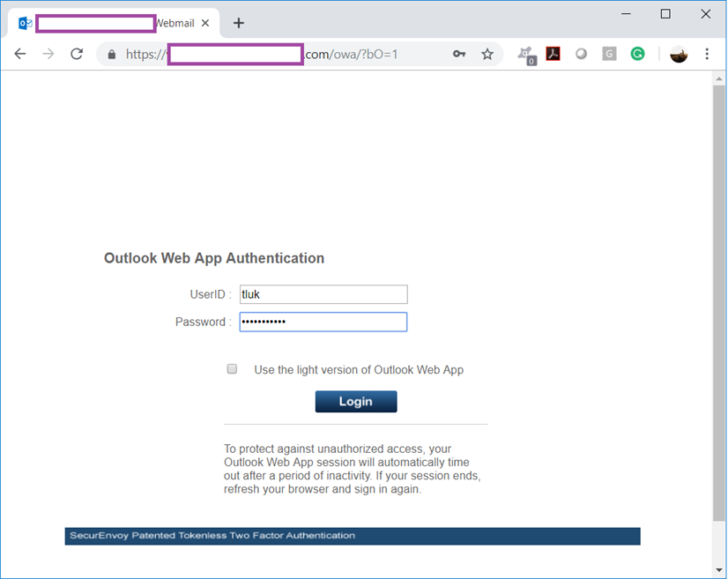Click 'SecurEnvoy Patented Tokenless Two Factor Authentication' banner
This screenshot has height=579, width=728.
pos(353,536)
